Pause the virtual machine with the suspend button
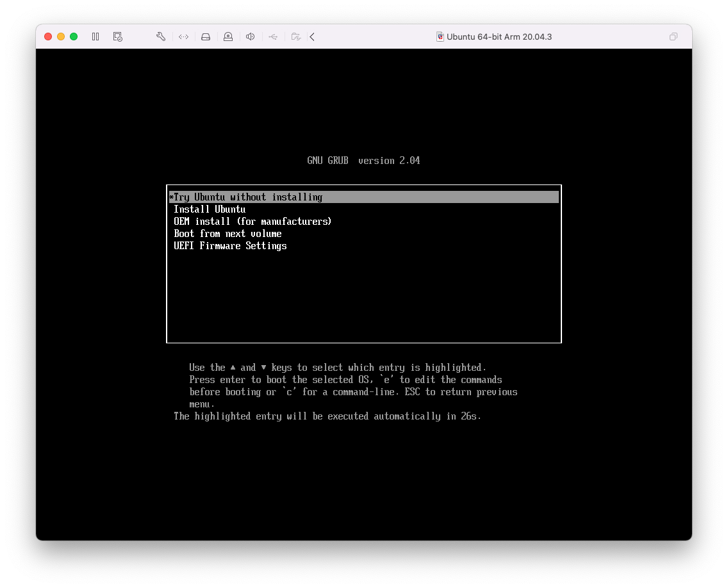This screenshot has height=588, width=728. tap(95, 37)
